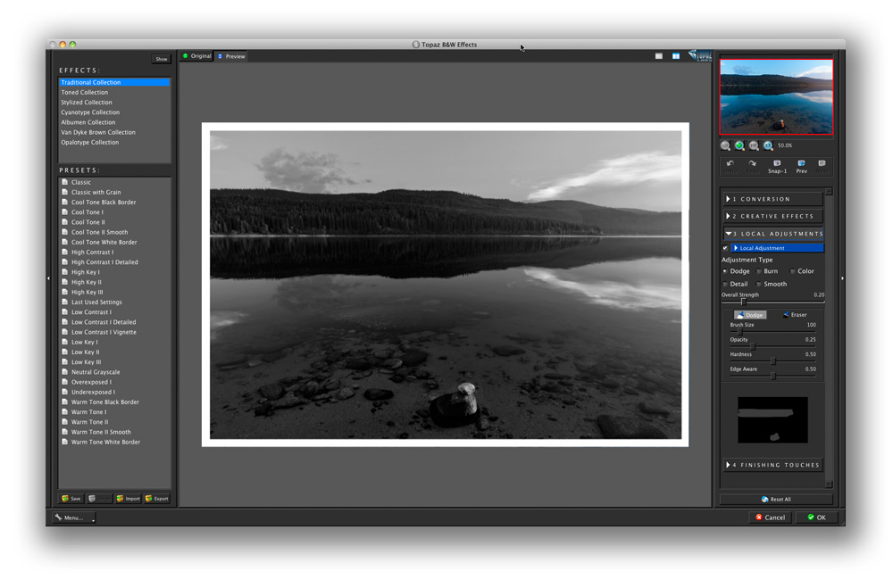Switch to single image view icon
Viewport: 893px width, 588px height.
pos(659,56)
